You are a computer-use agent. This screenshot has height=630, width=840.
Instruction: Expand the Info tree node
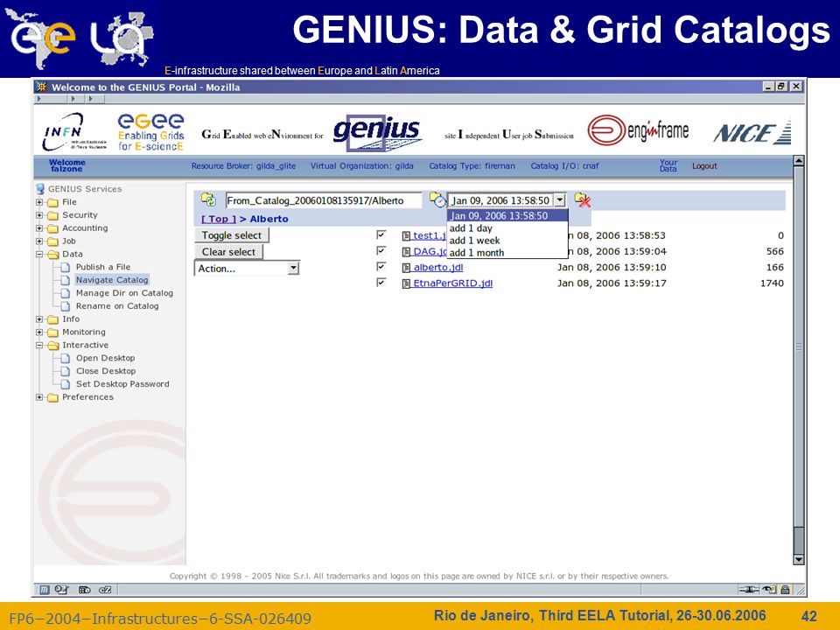[x=39, y=319]
